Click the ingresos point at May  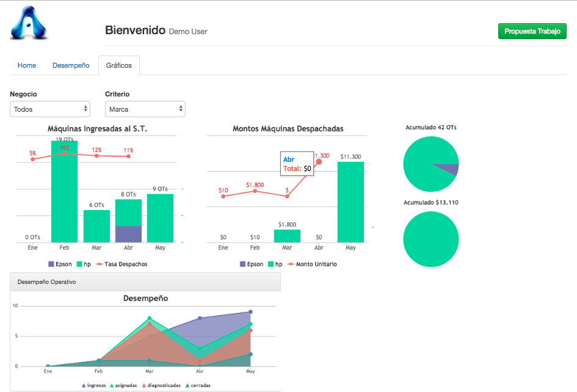[x=250, y=312]
